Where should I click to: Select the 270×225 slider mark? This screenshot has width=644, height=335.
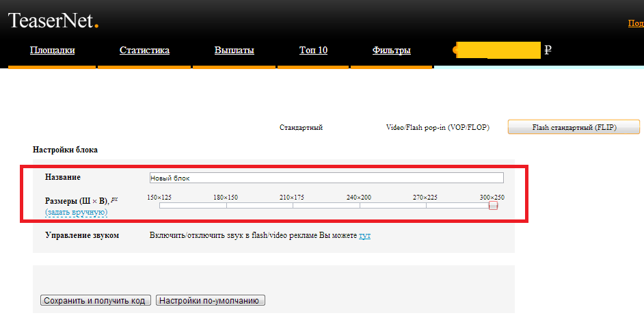426,205
